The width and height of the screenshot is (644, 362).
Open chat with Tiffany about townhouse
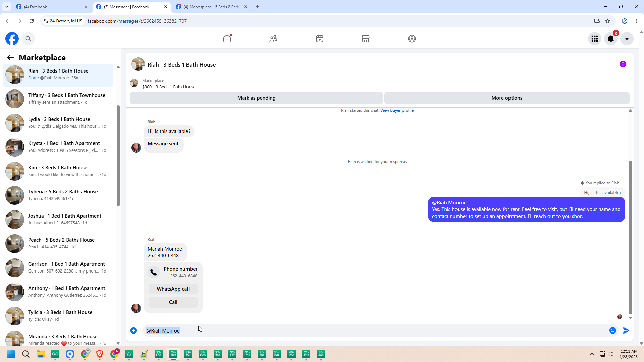point(58,99)
